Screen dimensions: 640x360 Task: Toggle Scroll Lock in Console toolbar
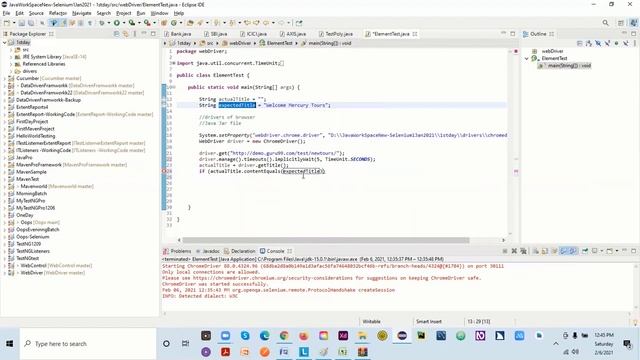545,251
